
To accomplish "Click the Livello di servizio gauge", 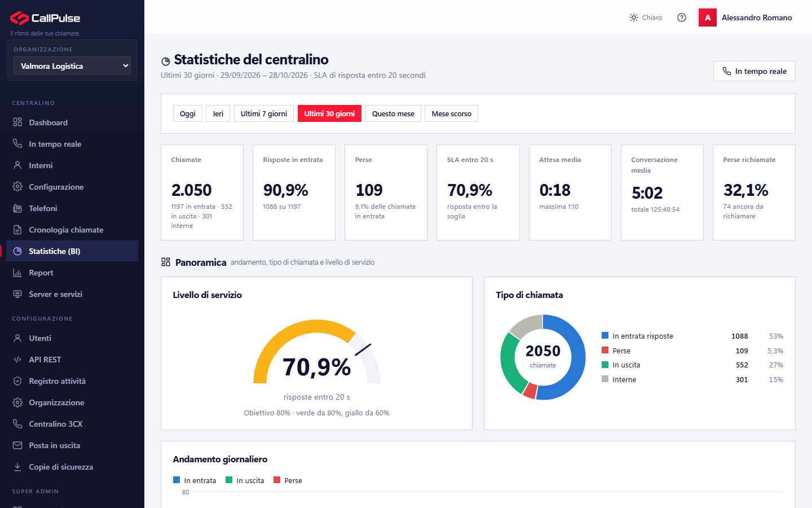I will (x=317, y=352).
